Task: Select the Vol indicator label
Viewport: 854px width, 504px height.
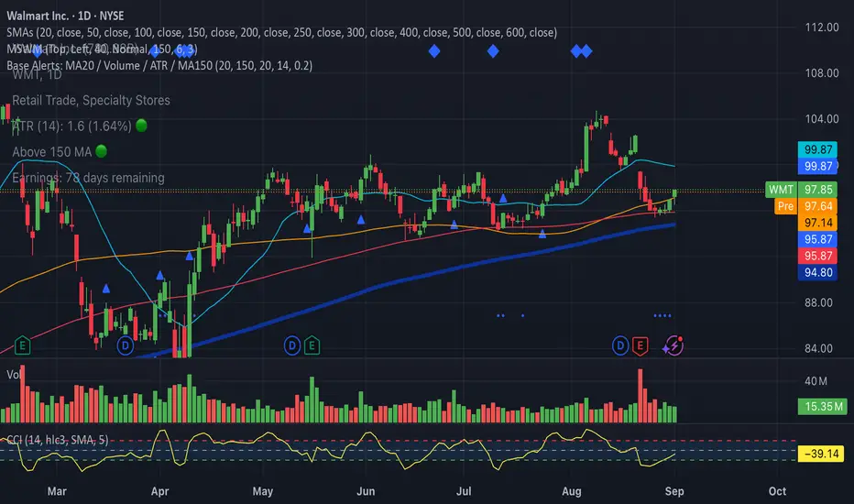Action: 14,374
